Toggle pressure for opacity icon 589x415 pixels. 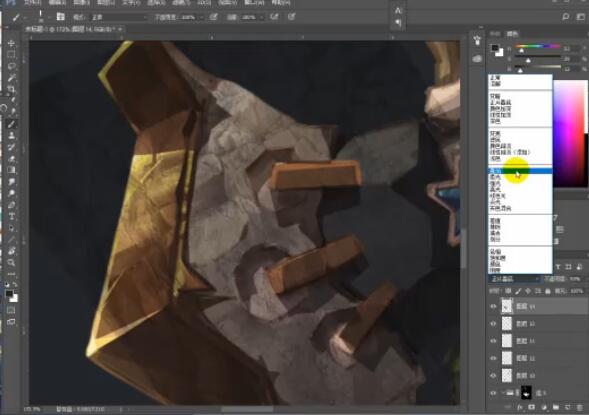coord(213,17)
